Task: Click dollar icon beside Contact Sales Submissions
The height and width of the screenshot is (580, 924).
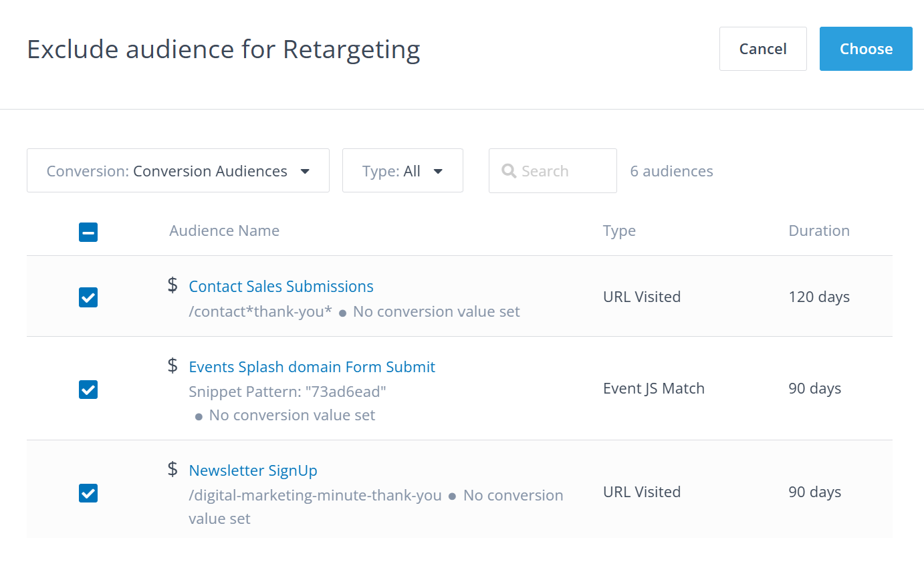Action: [172, 285]
